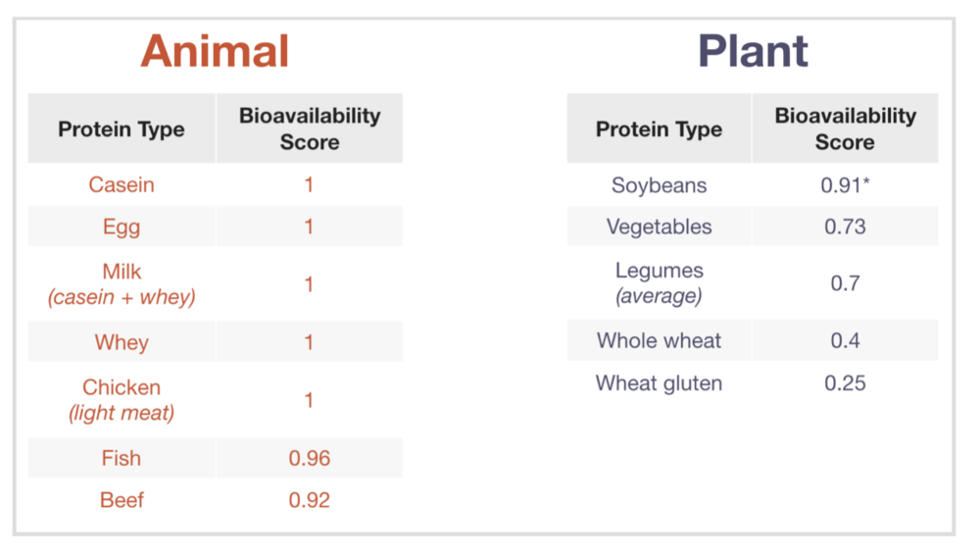Select the 0.96 score for Fish
The image size is (980, 555).
pos(310,458)
